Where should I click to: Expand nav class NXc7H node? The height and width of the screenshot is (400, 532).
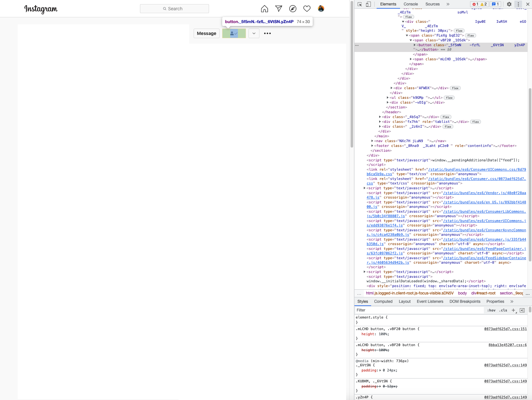pos(372,141)
